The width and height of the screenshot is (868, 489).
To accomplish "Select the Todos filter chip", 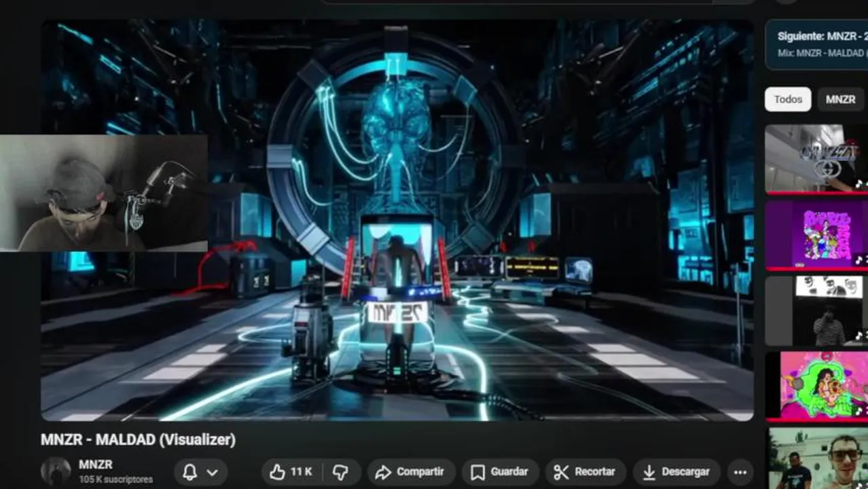I will 788,99.
